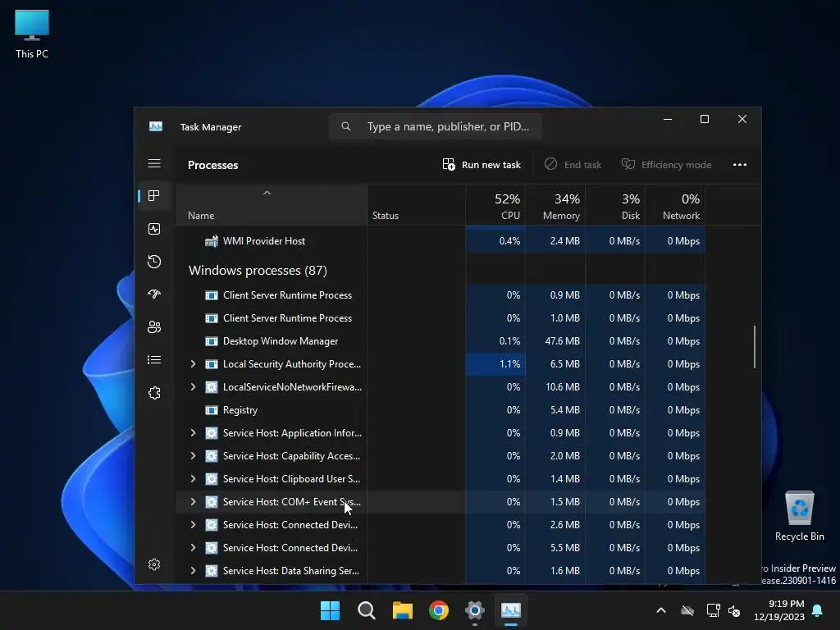
Task: Select the Client Server Runtime Process using 0.9 MB
Action: pos(441,295)
